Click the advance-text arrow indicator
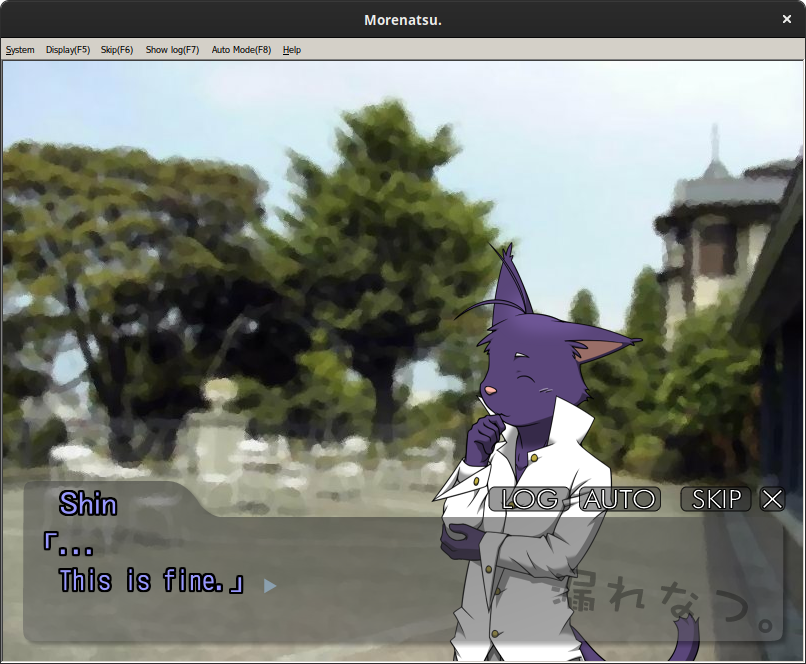 click(270, 586)
